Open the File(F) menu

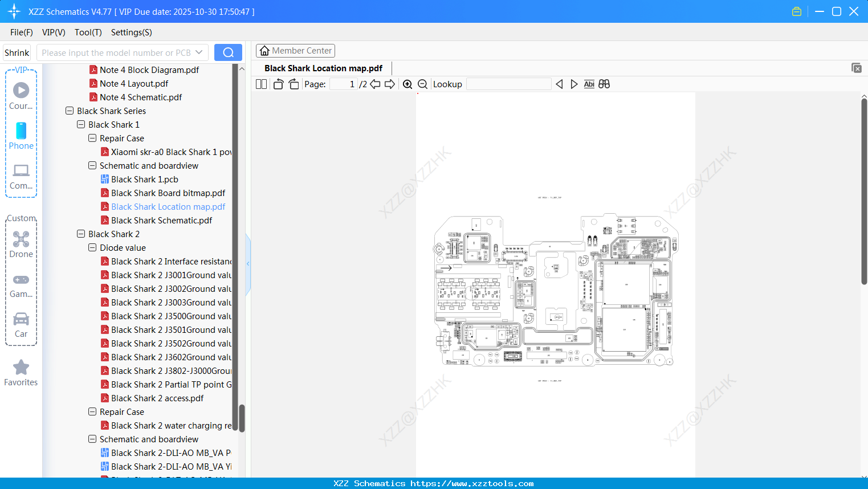point(22,32)
